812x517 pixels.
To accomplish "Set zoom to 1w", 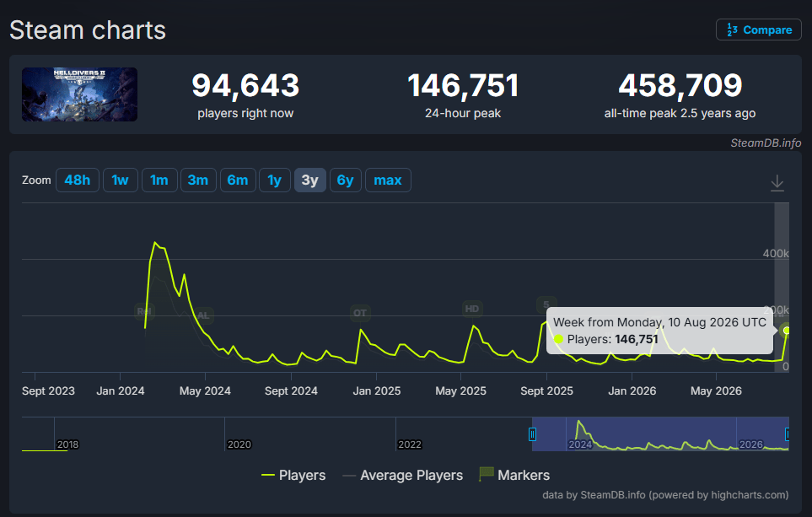I will coord(120,180).
